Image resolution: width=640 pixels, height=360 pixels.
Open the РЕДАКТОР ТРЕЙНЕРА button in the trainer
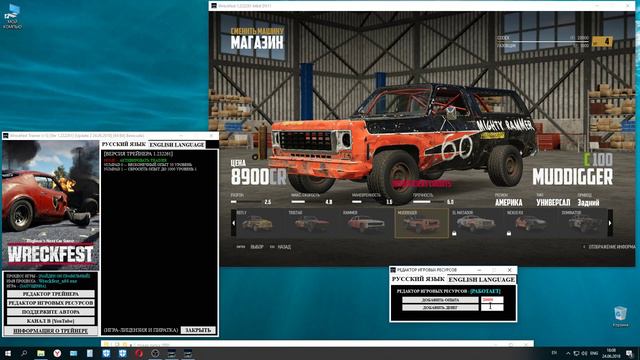coord(51,294)
